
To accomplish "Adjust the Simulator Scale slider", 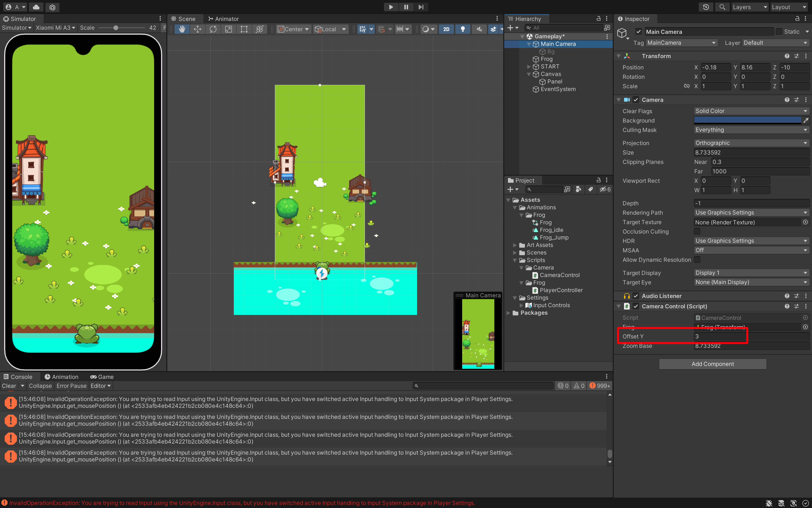I will pos(116,28).
